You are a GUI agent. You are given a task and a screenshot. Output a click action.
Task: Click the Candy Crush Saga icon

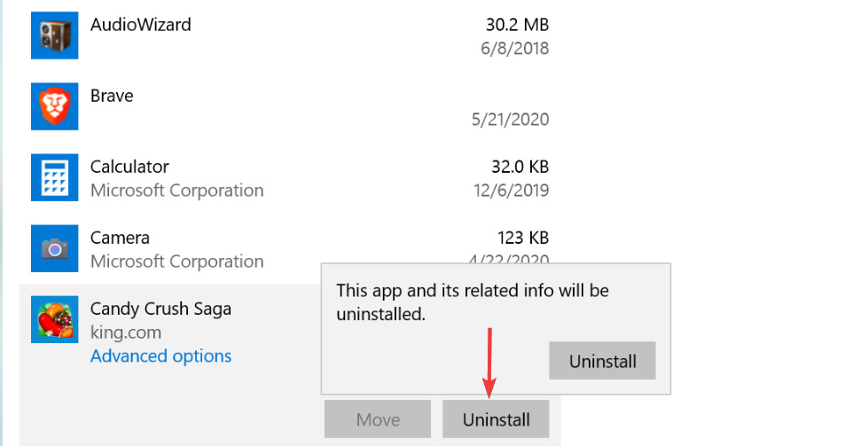coord(54,319)
